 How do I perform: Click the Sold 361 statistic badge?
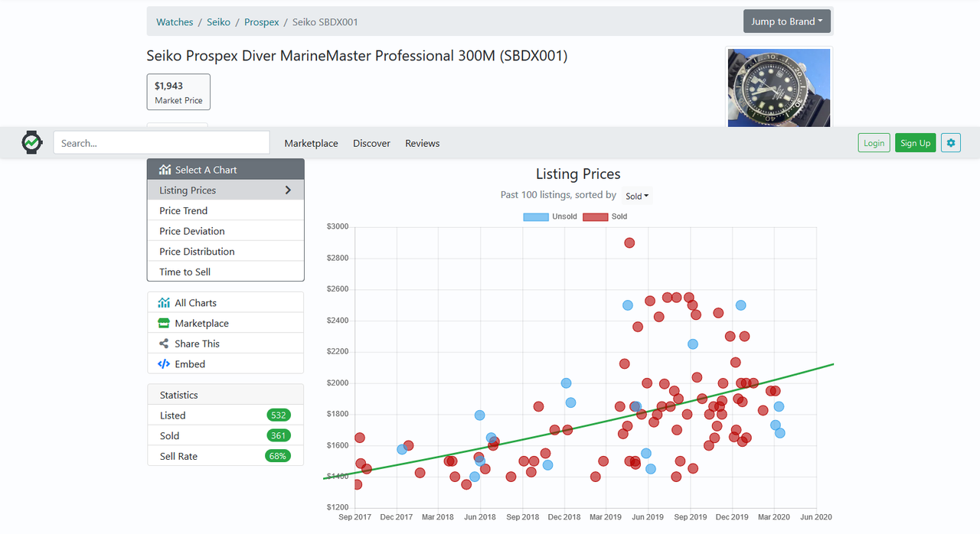(279, 436)
